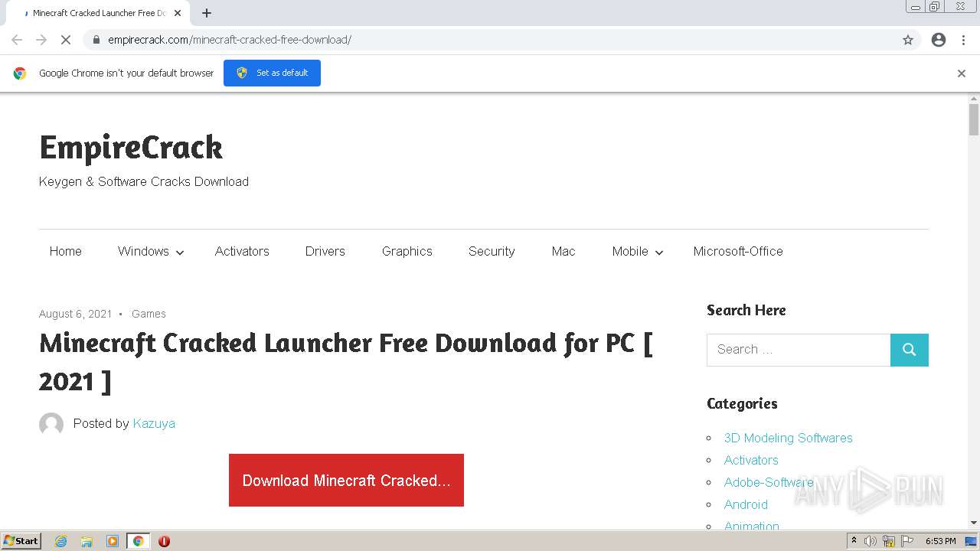Click the Download Minecraft Cracked button
The width and height of the screenshot is (980, 551).
point(346,480)
